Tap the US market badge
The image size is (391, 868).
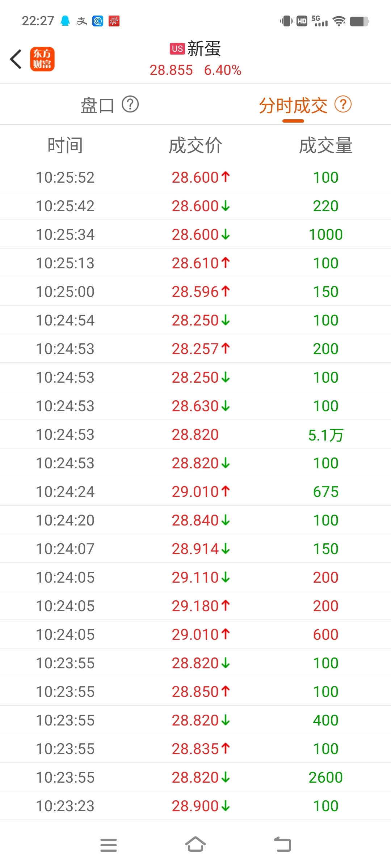pos(177,48)
